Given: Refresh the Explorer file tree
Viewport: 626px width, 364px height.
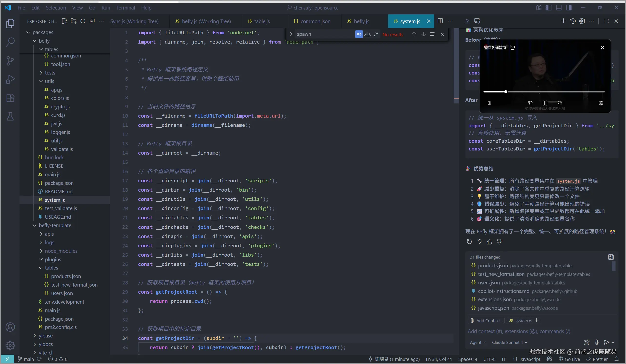Looking at the screenshot, I should pyautogui.click(x=83, y=21).
